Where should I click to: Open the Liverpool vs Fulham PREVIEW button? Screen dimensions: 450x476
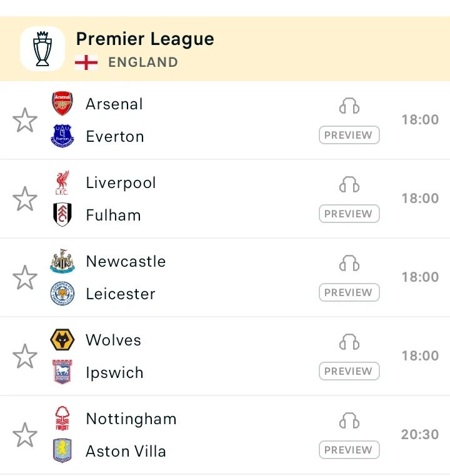pyautogui.click(x=349, y=214)
